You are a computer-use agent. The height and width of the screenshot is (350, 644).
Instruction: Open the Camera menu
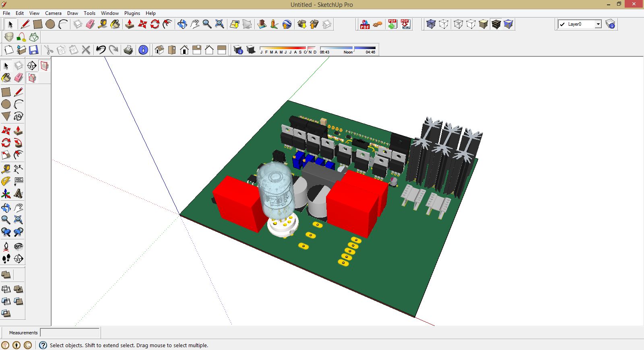coord(53,13)
